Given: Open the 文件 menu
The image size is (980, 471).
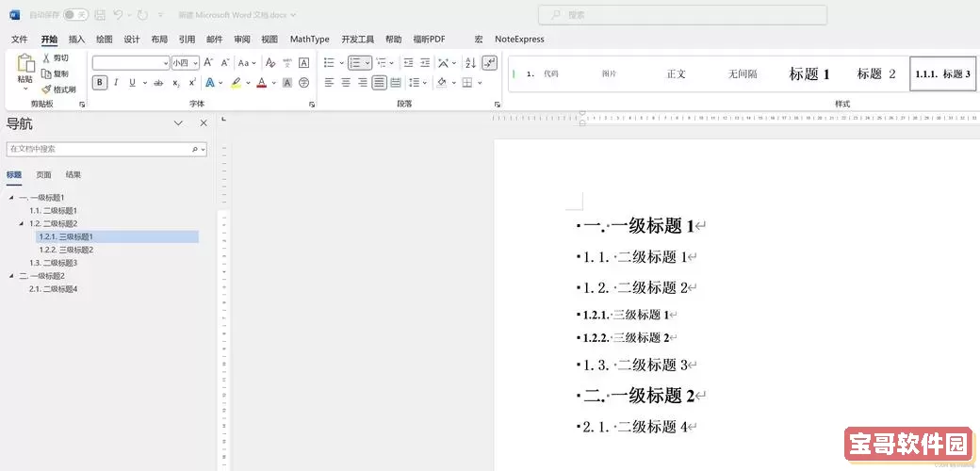Looking at the screenshot, I should (20, 40).
